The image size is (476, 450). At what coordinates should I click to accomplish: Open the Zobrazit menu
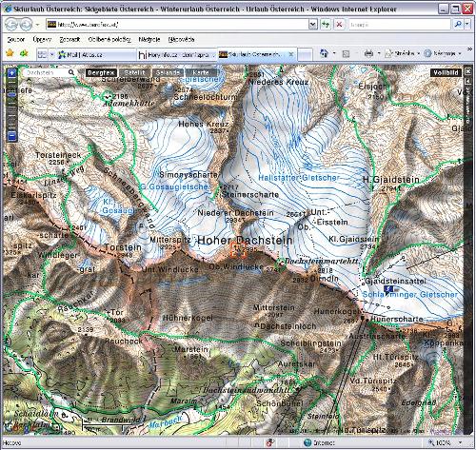pos(69,40)
